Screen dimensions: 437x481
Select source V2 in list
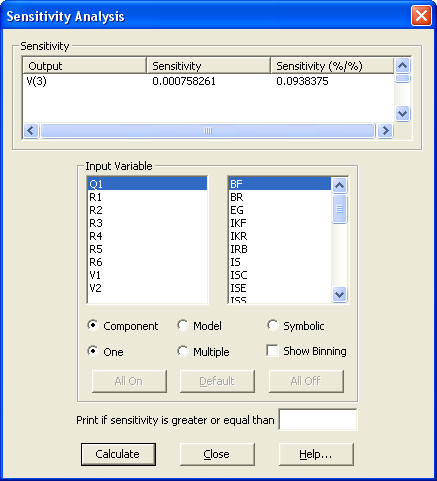147,288
